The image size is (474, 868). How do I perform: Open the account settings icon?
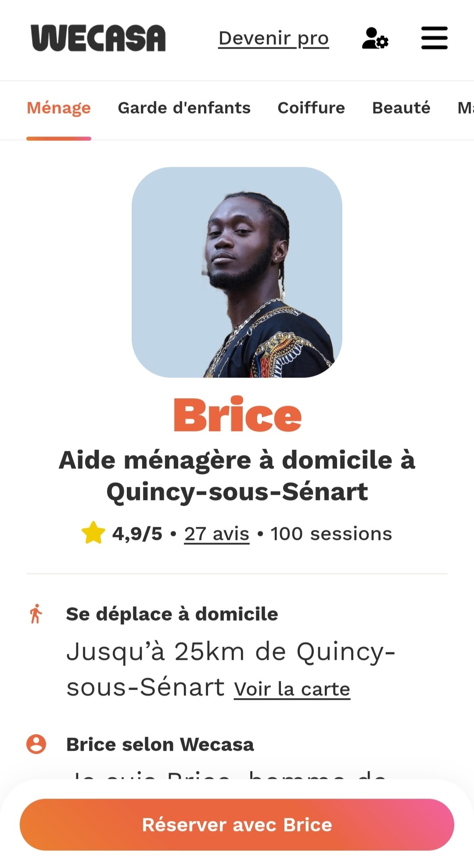tap(375, 38)
